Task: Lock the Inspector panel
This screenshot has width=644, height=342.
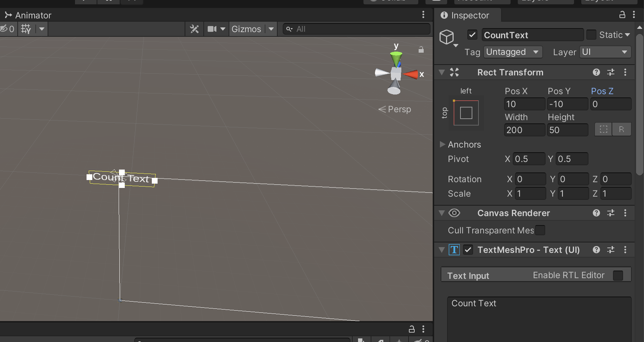Action: [622, 15]
